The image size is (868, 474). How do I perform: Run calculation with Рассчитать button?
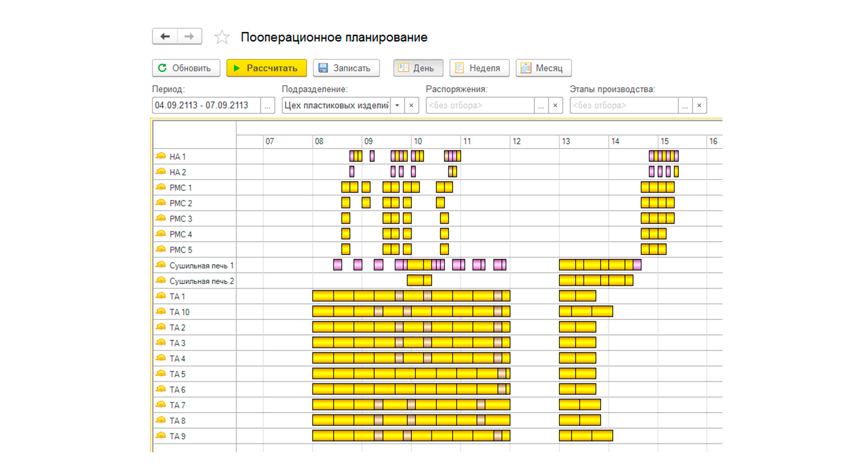click(x=266, y=68)
